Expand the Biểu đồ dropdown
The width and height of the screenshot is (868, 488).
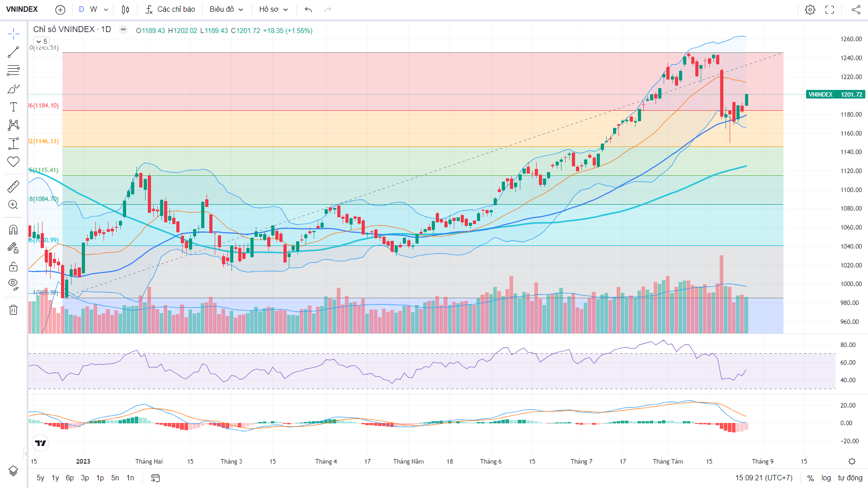pos(226,9)
